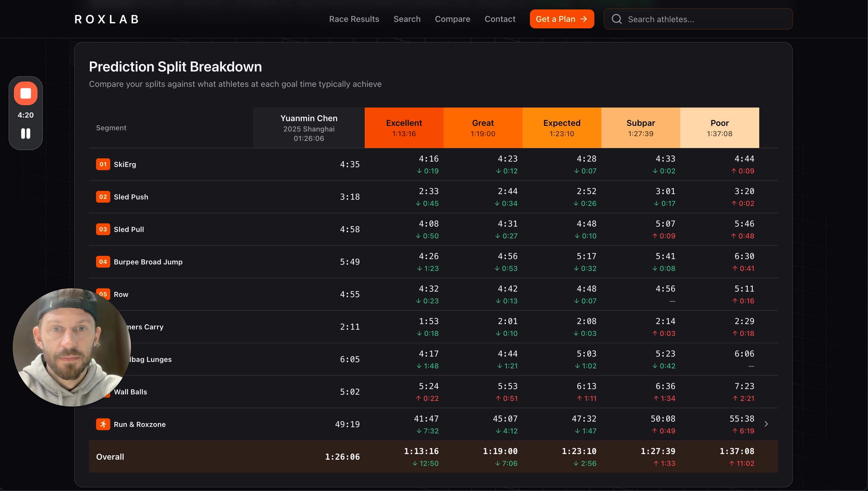Viewport: 868px width, 491px height.
Task: Click the ROXLAB logo
Action: click(x=107, y=19)
